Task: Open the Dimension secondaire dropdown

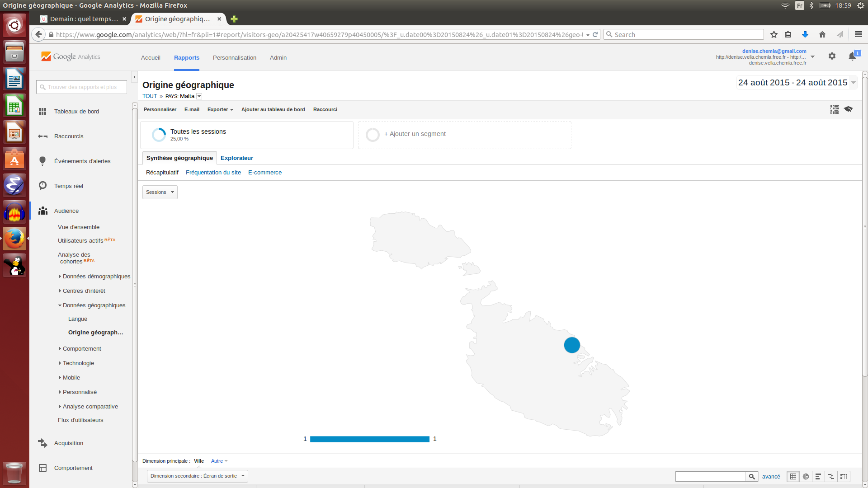Action: pyautogui.click(x=197, y=476)
